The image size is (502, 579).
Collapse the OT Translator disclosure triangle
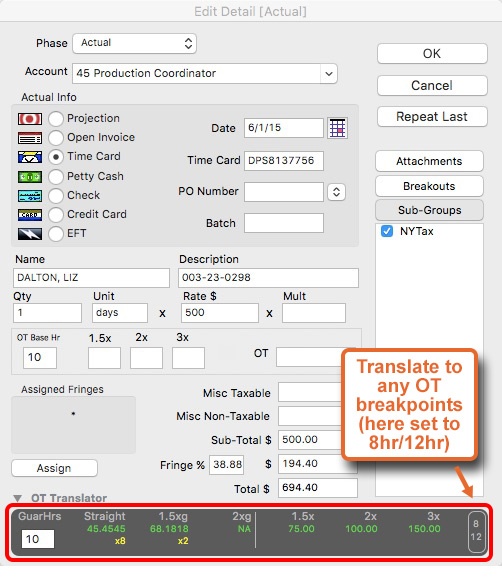(x=17, y=498)
